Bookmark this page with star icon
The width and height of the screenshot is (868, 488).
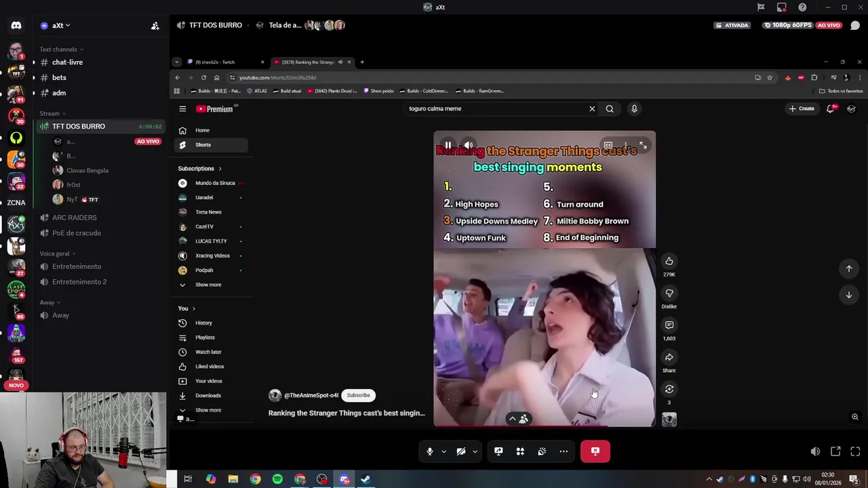click(x=770, y=77)
